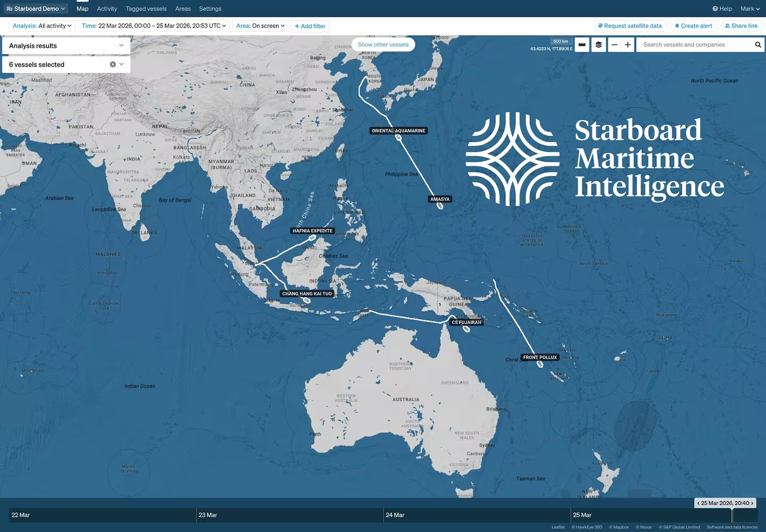Click the CHANG HANG KAI TUO vessel marker
The width and height of the screenshot is (766, 532).
tap(306, 301)
